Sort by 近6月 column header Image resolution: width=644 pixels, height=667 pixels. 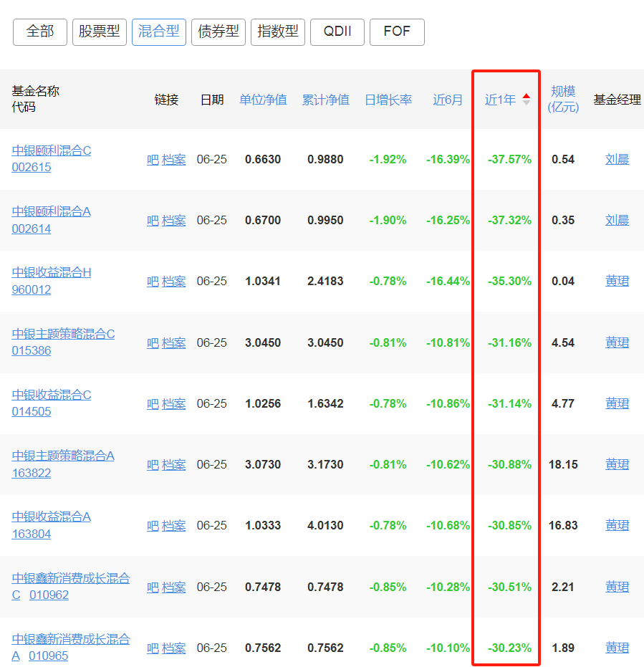click(448, 100)
